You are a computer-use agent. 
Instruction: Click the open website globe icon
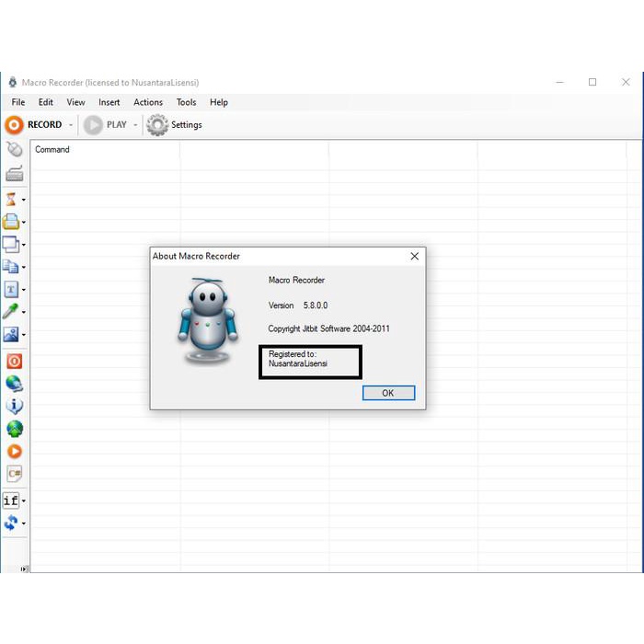click(13, 384)
